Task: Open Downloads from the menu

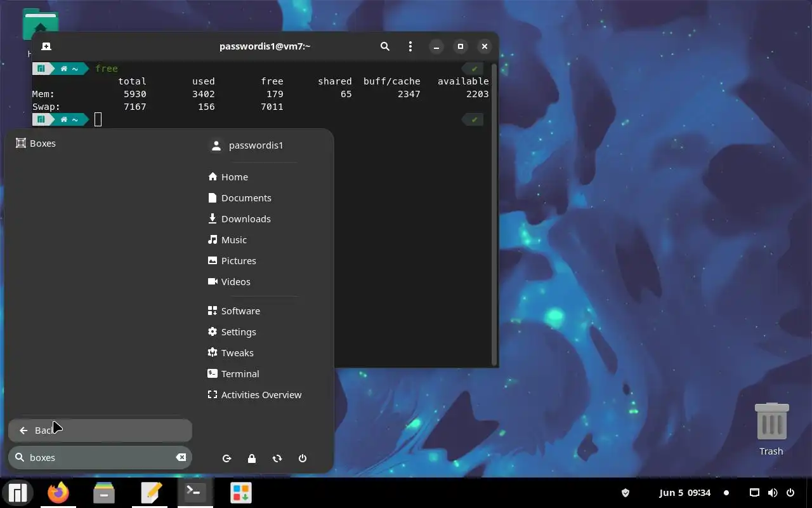Action: [x=239, y=219]
